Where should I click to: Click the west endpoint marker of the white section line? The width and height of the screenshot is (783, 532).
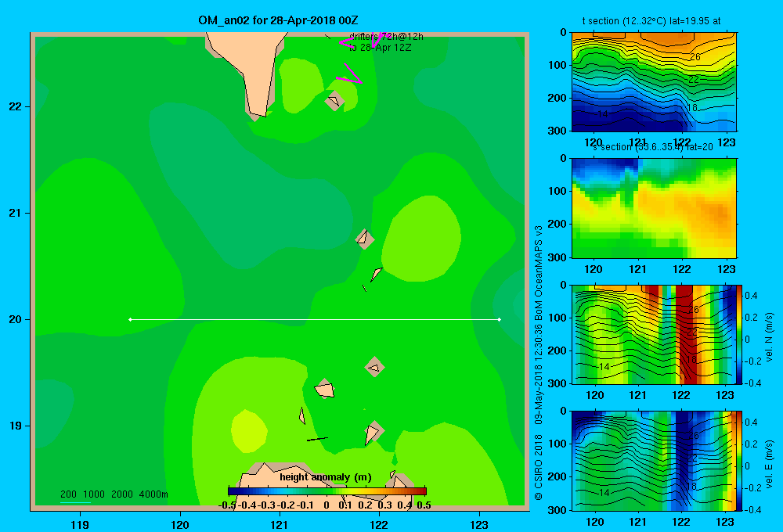(x=130, y=319)
